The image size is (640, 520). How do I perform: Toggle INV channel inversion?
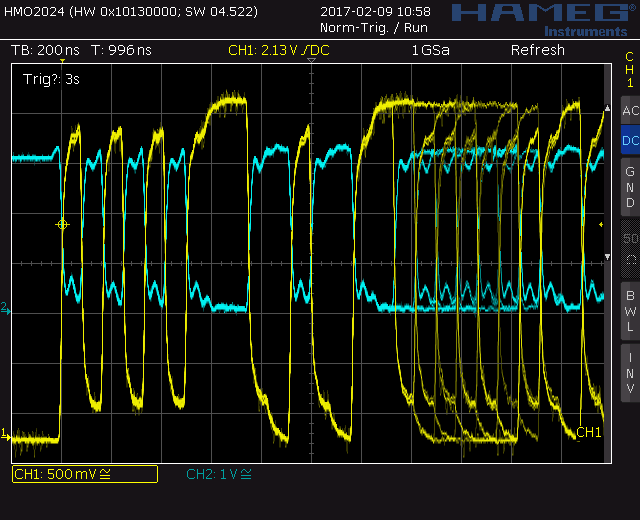(629, 372)
